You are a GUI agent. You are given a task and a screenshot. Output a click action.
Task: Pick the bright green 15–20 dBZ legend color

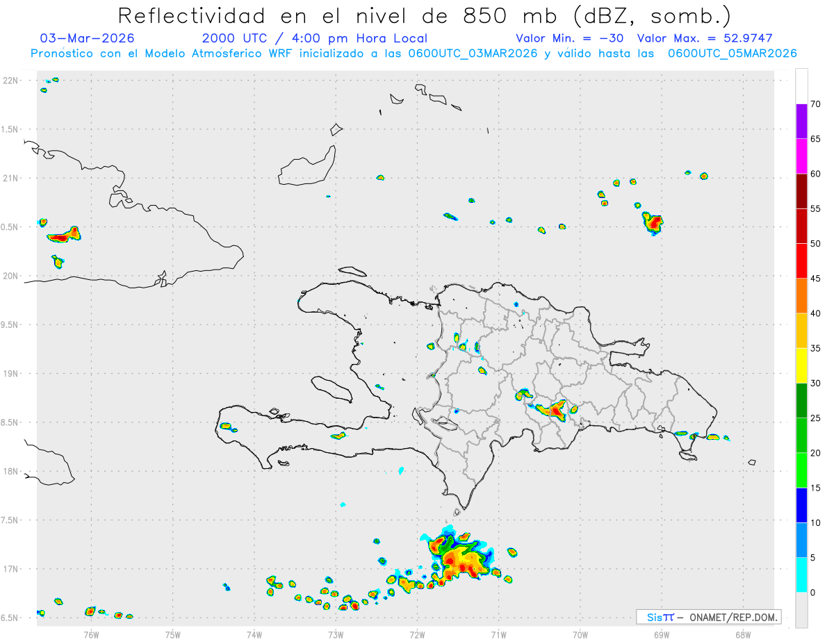tap(801, 470)
